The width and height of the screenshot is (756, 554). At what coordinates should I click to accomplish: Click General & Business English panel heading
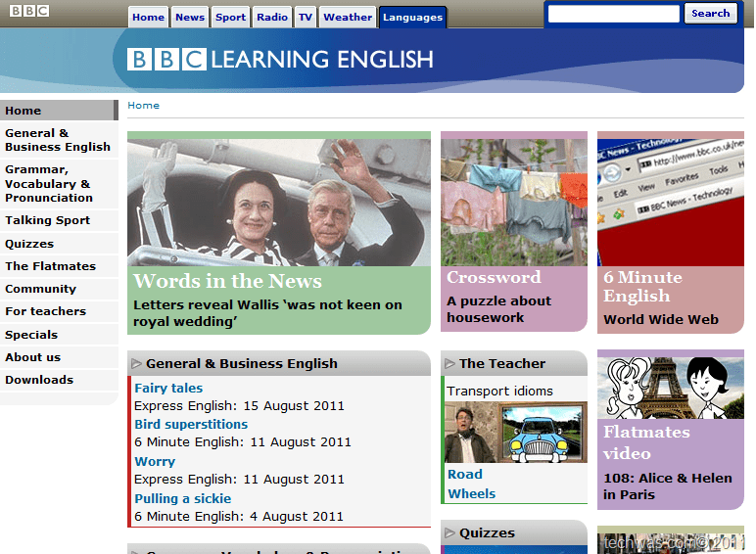coord(242,364)
